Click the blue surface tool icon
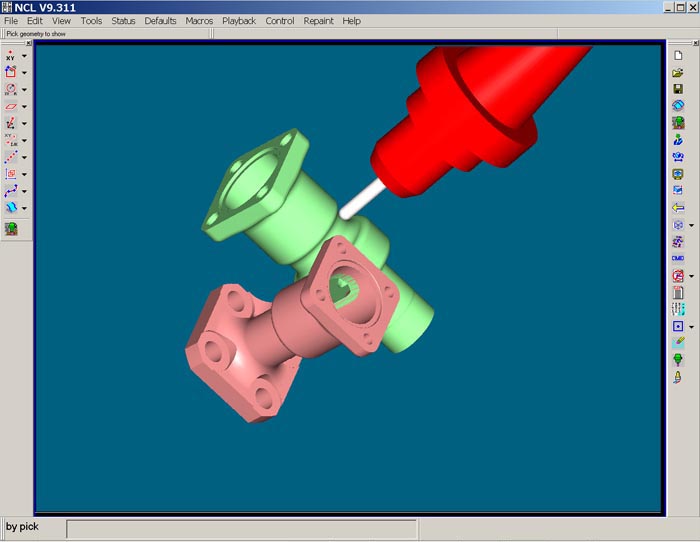The height and width of the screenshot is (542, 700). 11,208
